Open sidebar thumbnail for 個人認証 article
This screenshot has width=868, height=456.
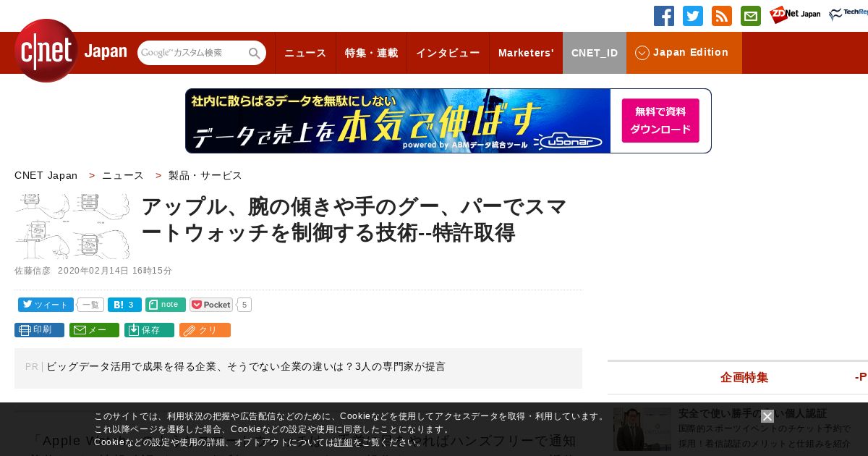[x=642, y=429]
